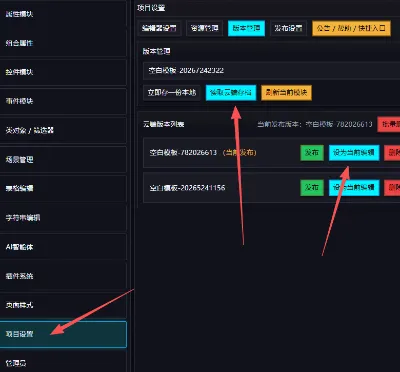The height and width of the screenshot is (372, 400).
Task: Click 设为当前编辑 for 空白模板-20265241156
Action: pyautogui.click(x=354, y=188)
